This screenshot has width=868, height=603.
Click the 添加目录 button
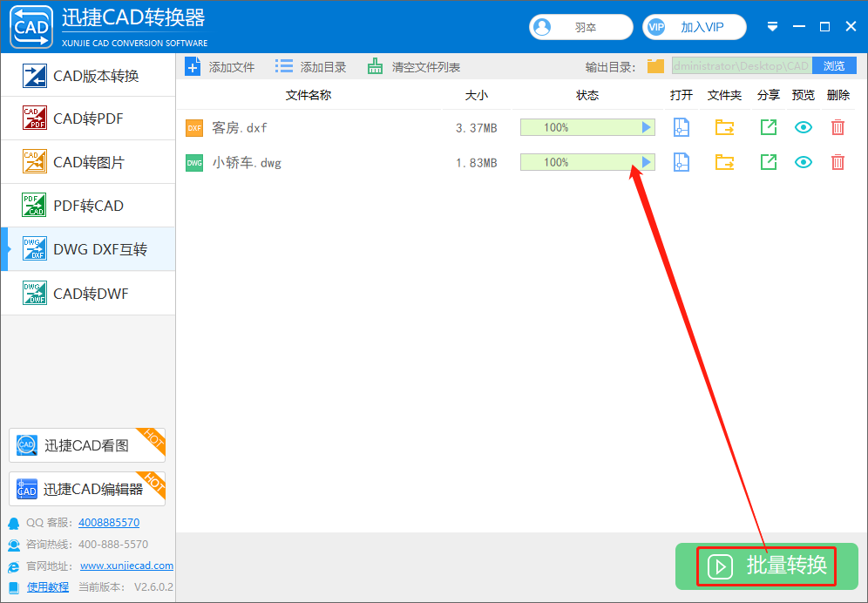coord(310,67)
